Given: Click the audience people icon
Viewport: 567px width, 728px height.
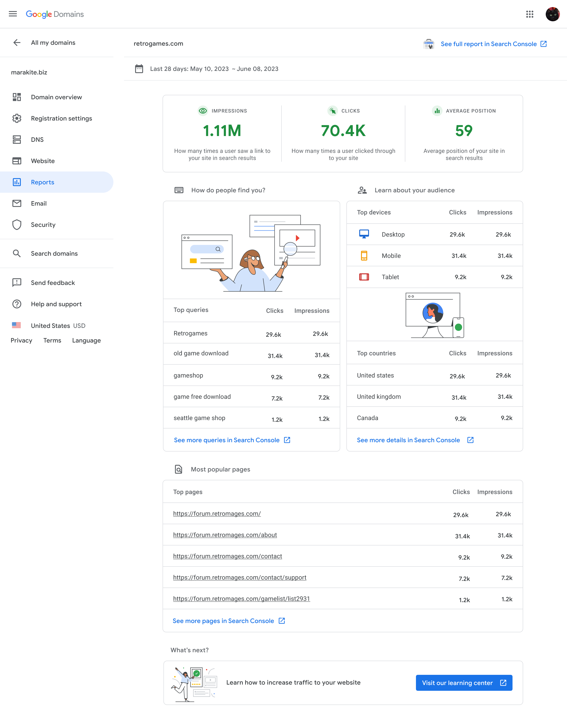Looking at the screenshot, I should pos(362,190).
